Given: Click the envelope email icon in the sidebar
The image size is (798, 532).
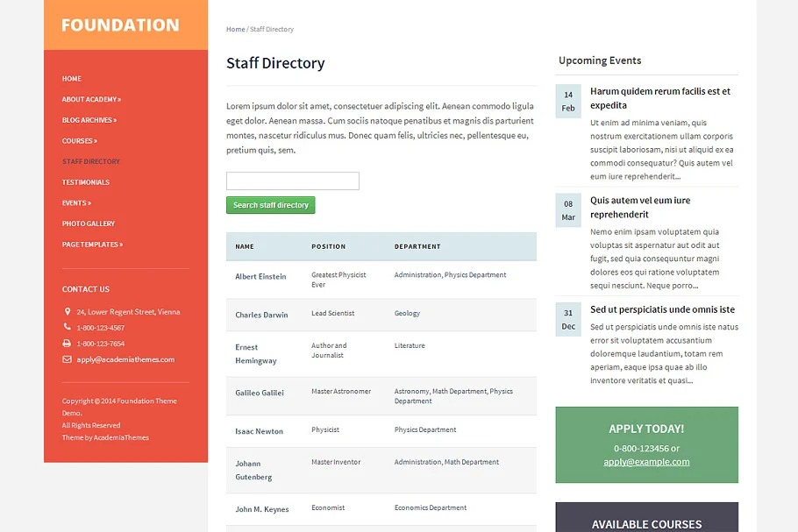Looking at the screenshot, I should point(68,359).
